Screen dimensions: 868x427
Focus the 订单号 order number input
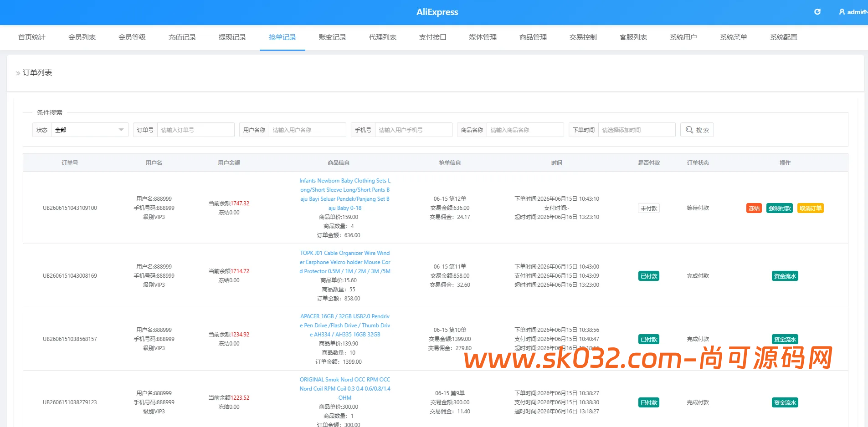coord(195,130)
